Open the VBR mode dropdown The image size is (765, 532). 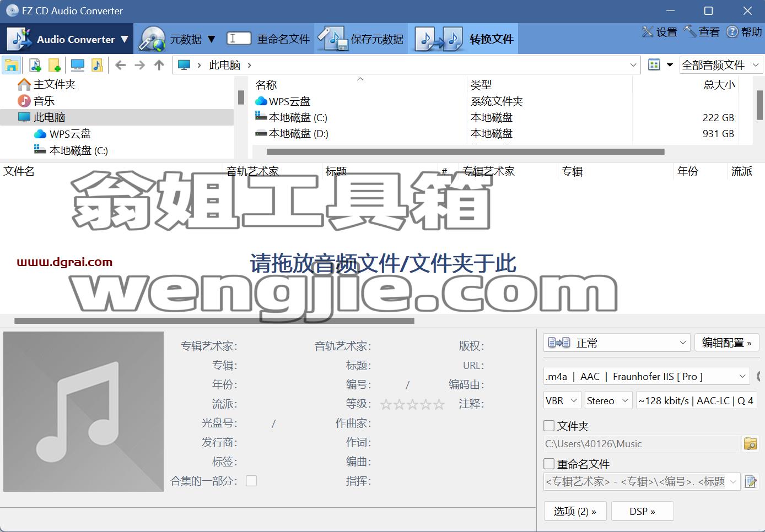pyautogui.click(x=562, y=400)
